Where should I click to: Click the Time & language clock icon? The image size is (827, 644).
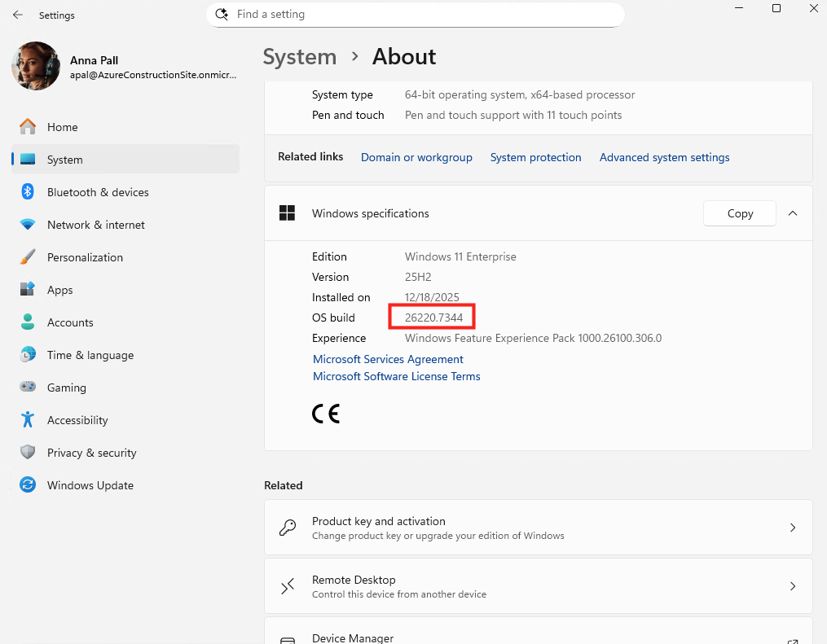coord(28,355)
